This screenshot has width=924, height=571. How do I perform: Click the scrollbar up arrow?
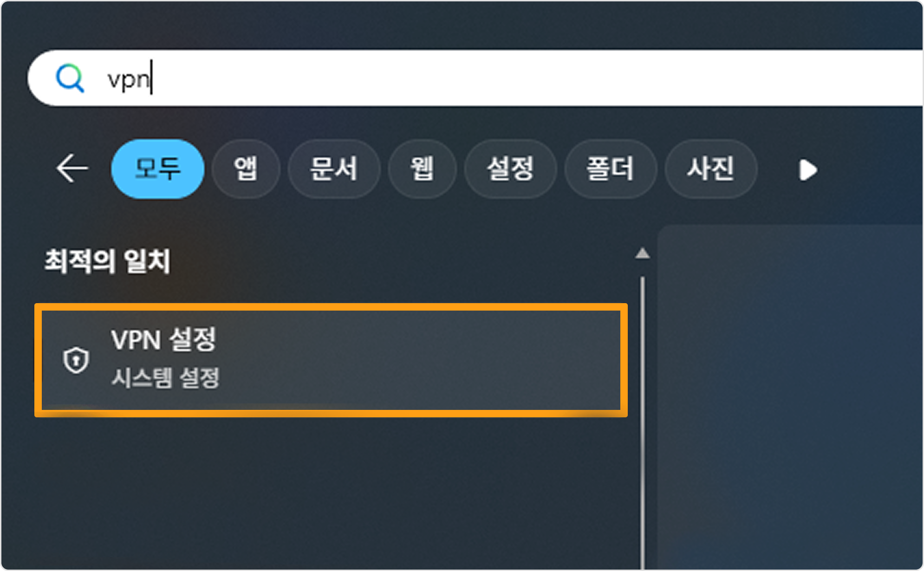click(643, 253)
